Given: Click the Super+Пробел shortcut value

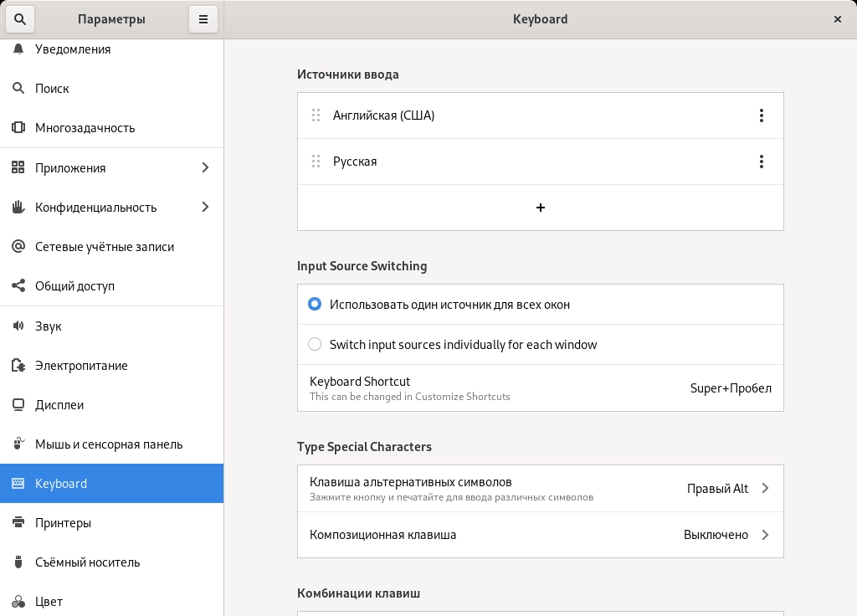Looking at the screenshot, I should click(x=731, y=388).
